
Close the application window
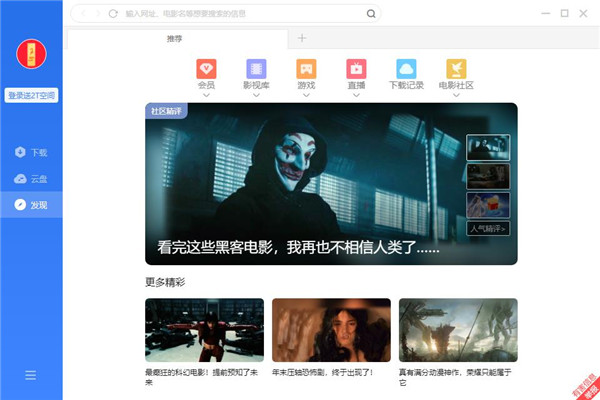[x=583, y=14]
